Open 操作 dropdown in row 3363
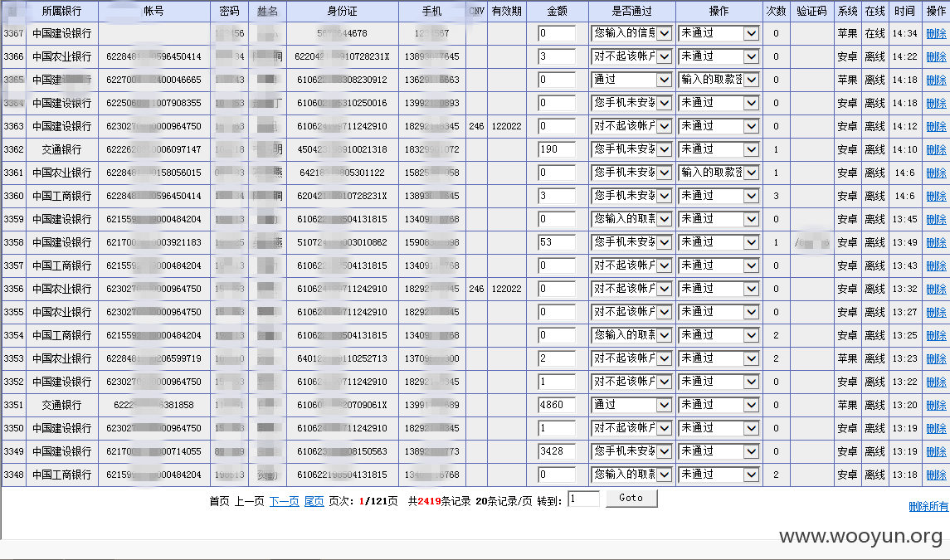 [x=719, y=126]
